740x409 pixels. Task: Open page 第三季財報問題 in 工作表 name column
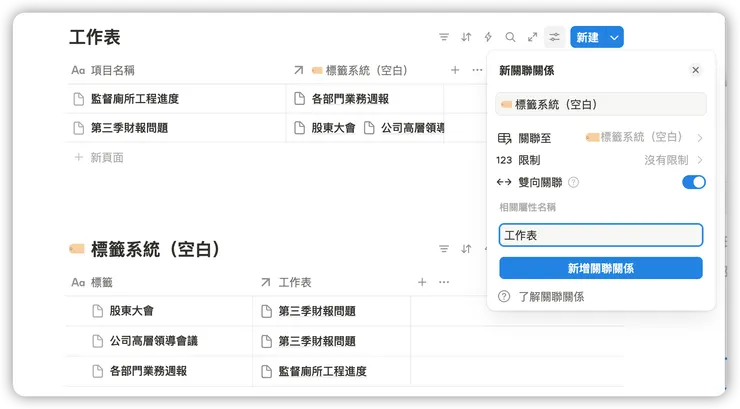(x=129, y=128)
